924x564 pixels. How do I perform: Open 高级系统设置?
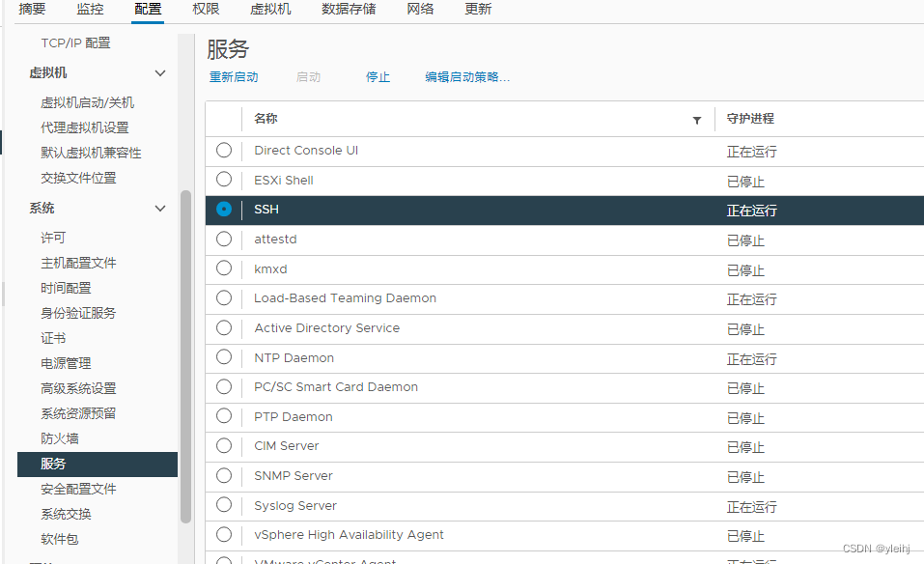pos(78,388)
